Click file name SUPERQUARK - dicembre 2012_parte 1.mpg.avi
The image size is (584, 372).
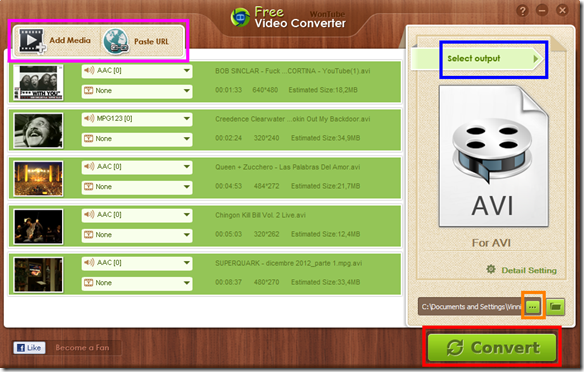click(288, 263)
